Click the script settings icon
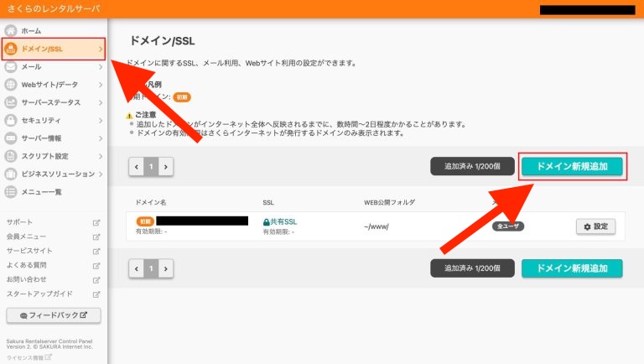644x364 pixels. tap(11, 156)
